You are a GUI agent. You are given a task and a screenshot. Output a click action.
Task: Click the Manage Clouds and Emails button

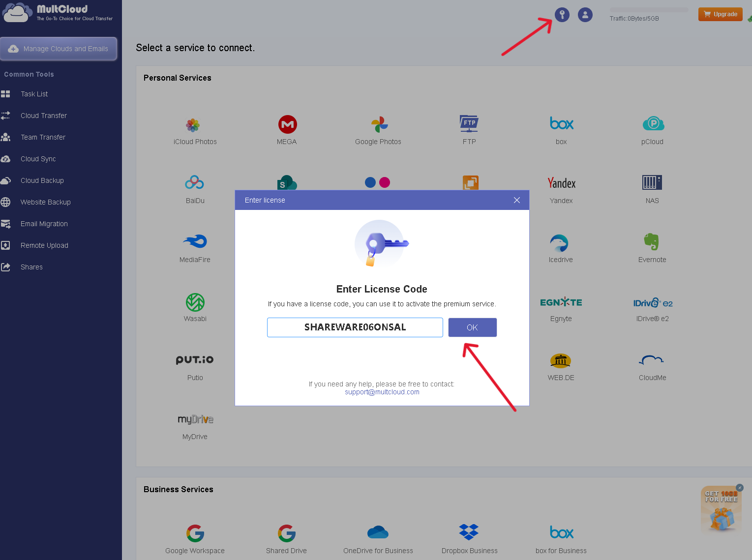(x=59, y=49)
